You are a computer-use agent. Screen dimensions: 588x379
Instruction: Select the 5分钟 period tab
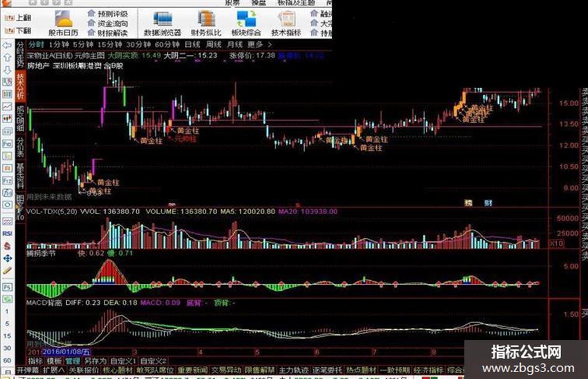(x=83, y=45)
